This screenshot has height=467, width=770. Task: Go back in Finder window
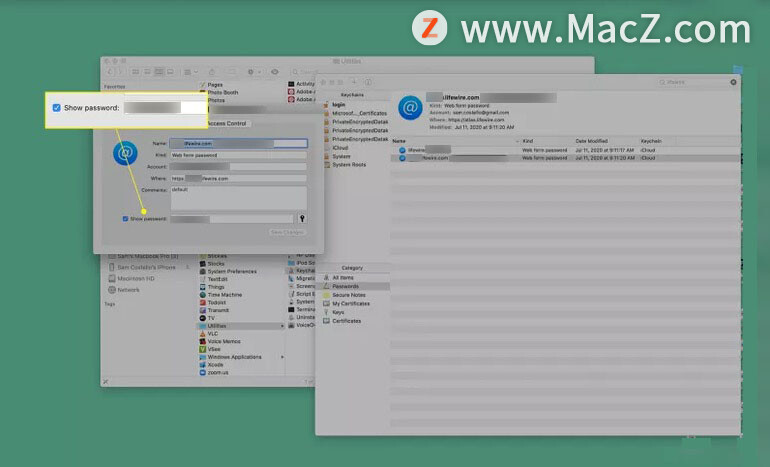(x=110, y=72)
